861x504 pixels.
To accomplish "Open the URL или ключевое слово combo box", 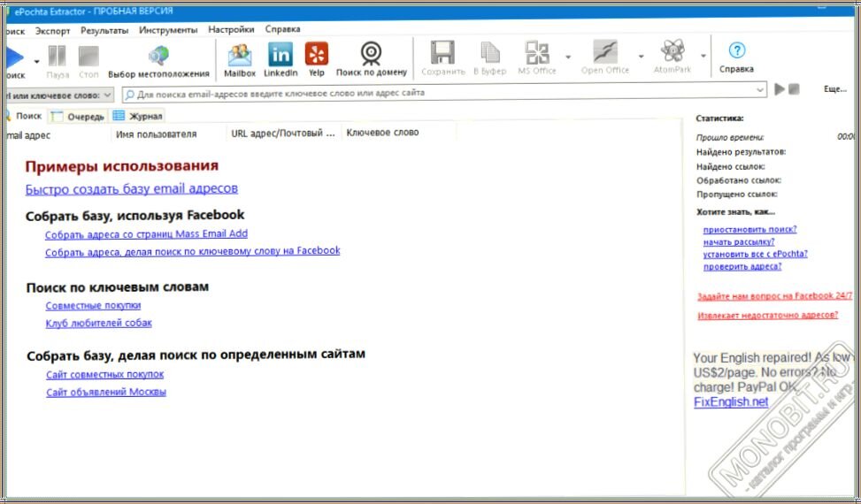I will [x=59, y=95].
